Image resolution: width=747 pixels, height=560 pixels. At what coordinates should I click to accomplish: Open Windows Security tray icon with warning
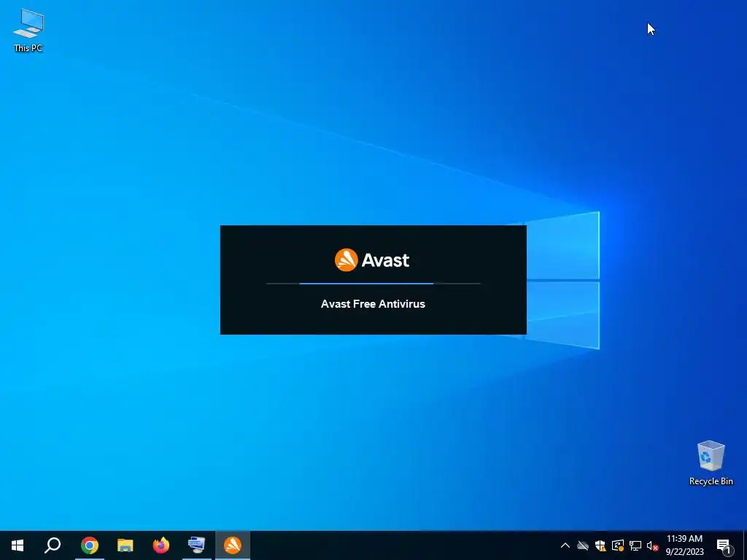[x=600, y=545]
